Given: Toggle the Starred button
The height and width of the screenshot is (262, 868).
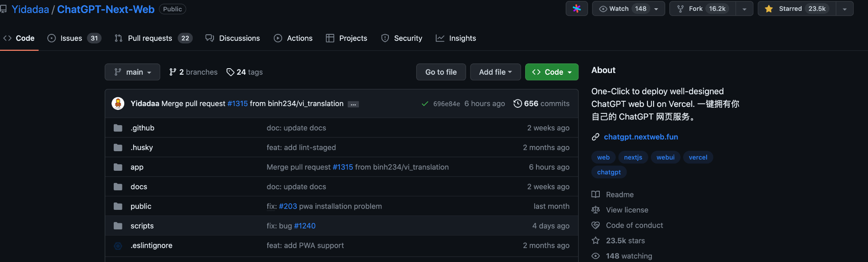Looking at the screenshot, I should [797, 9].
